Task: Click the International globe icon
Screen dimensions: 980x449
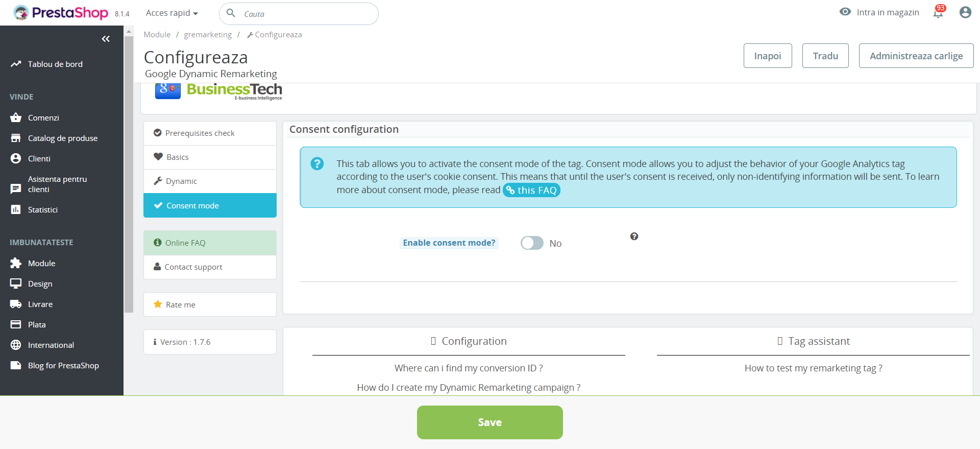Action: [x=16, y=345]
